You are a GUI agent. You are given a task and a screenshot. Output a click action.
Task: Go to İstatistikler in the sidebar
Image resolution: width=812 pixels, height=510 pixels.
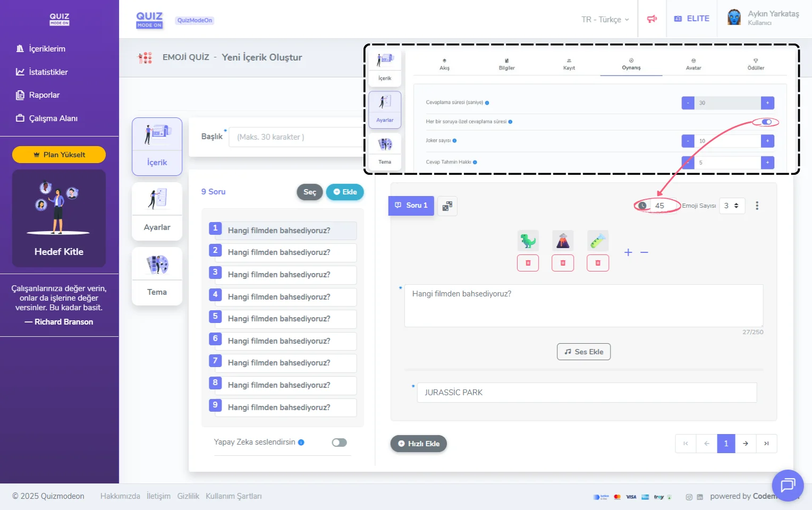click(48, 72)
